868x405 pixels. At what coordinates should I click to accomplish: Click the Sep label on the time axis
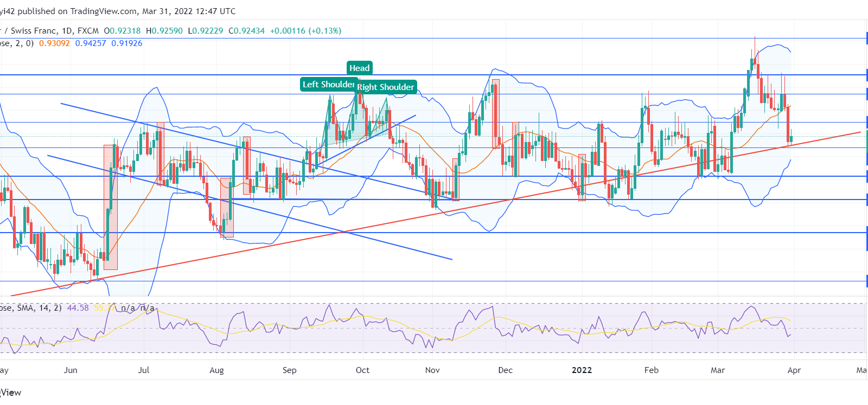(x=290, y=370)
